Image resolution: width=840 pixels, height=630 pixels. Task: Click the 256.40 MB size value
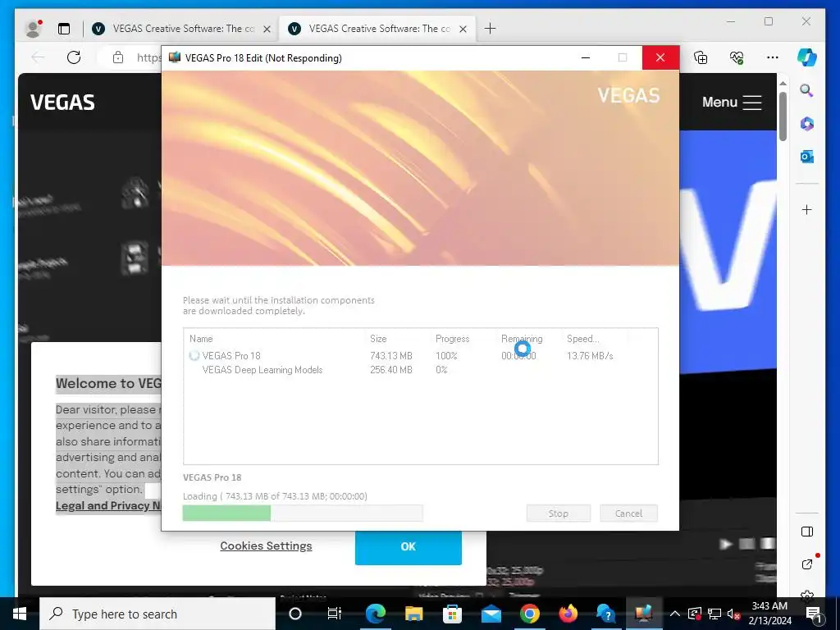point(391,370)
